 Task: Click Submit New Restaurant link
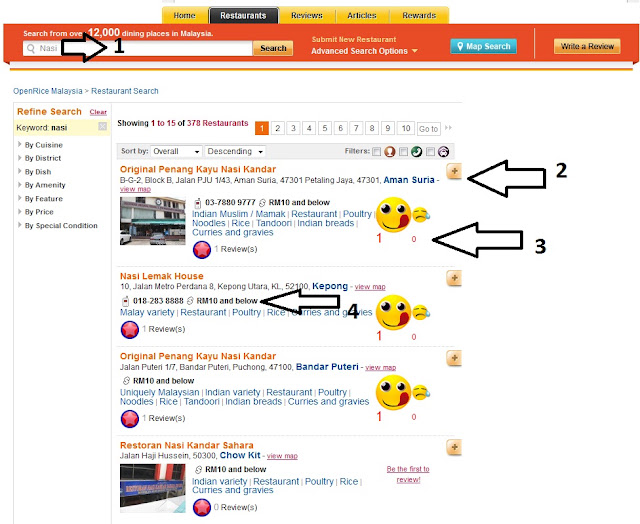(354, 39)
